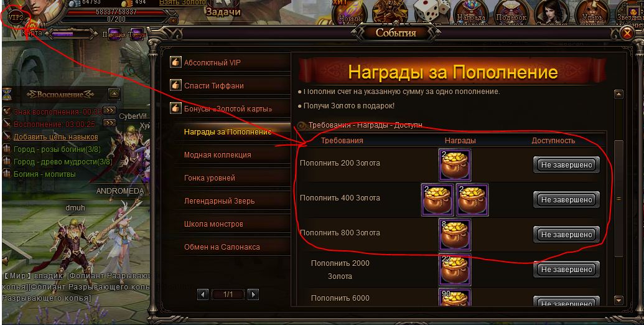Collapse the Восполнение panel with its arrow
The image size is (644, 325).
[114, 94]
